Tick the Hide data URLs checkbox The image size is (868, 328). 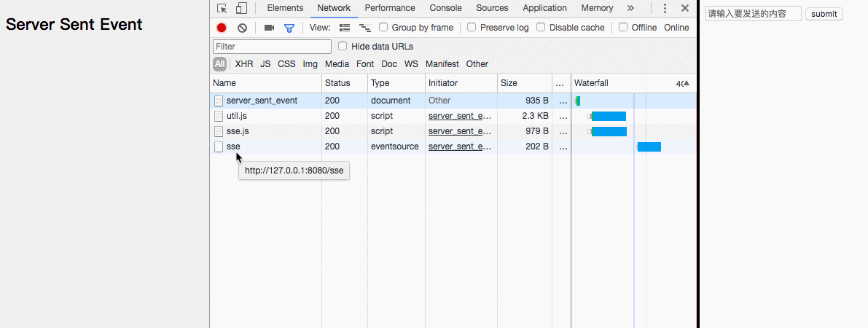point(343,47)
